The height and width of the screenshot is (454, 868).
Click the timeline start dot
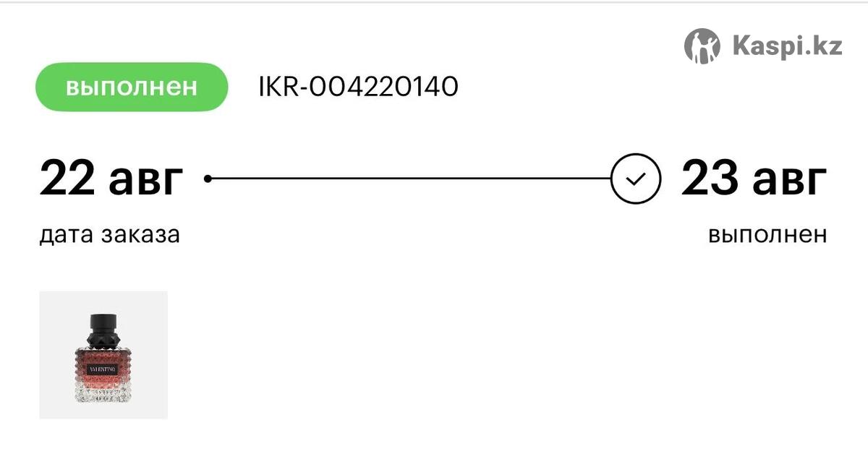[x=208, y=179]
